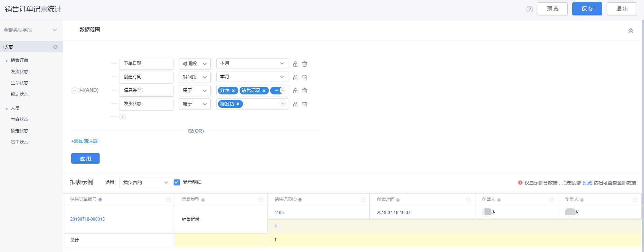Delete the 发货状态 filter row

[x=305, y=104]
